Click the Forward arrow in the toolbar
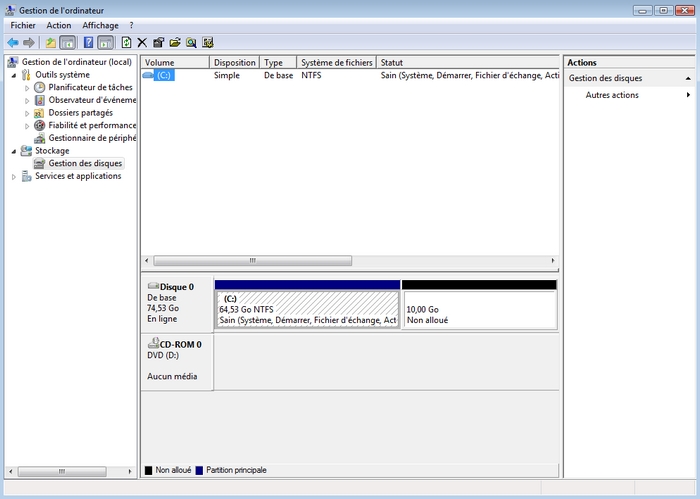Image resolution: width=700 pixels, height=499 pixels. pos(29,43)
